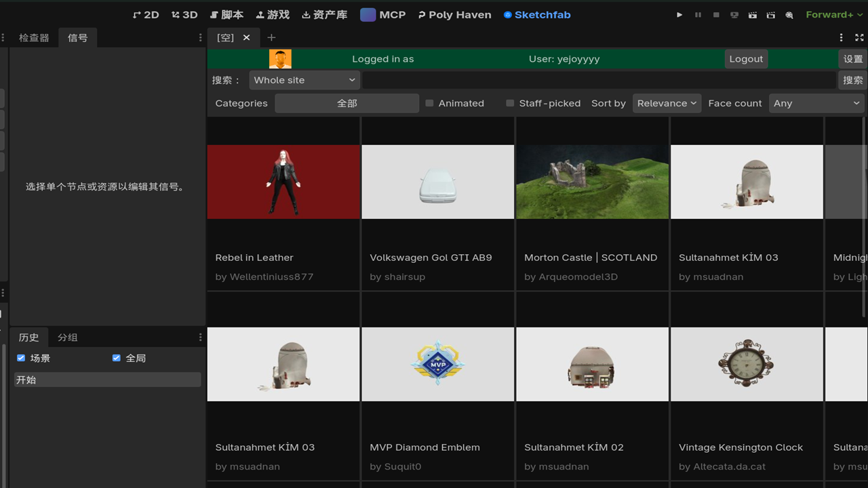Uncheck the 场景 history checkbox
Viewport: 868px width, 488px height.
tap(21, 358)
